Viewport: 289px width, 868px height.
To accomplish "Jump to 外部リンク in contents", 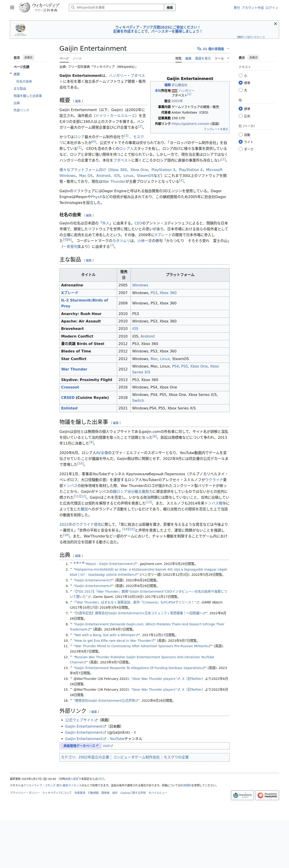I will tap(21, 110).
